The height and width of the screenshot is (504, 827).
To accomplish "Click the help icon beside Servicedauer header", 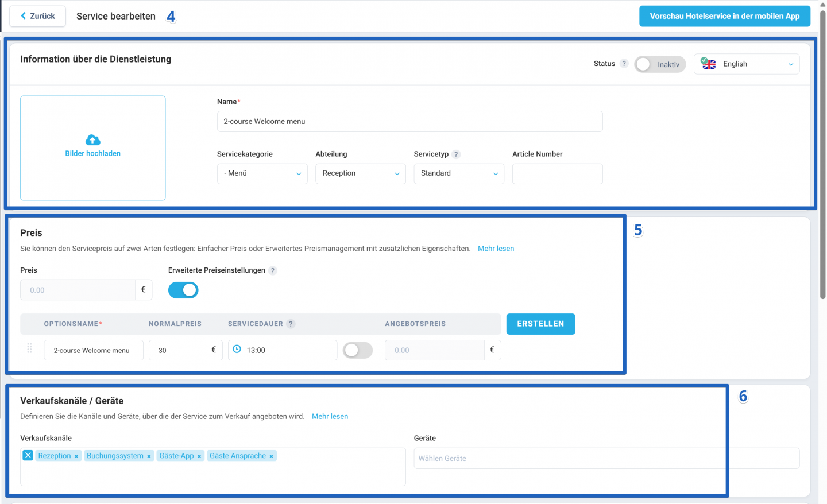I will (x=291, y=324).
